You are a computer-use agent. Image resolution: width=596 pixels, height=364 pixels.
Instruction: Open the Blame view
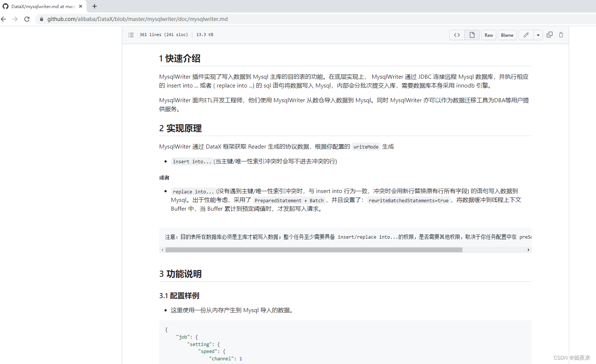click(507, 35)
